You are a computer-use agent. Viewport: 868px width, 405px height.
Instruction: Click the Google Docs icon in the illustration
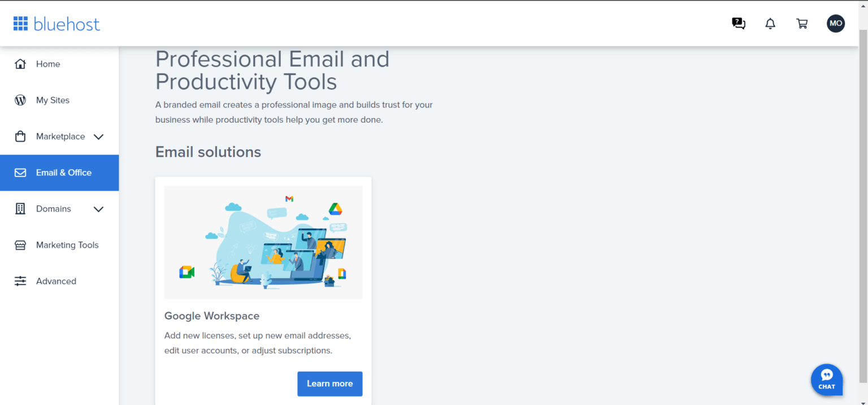341,274
